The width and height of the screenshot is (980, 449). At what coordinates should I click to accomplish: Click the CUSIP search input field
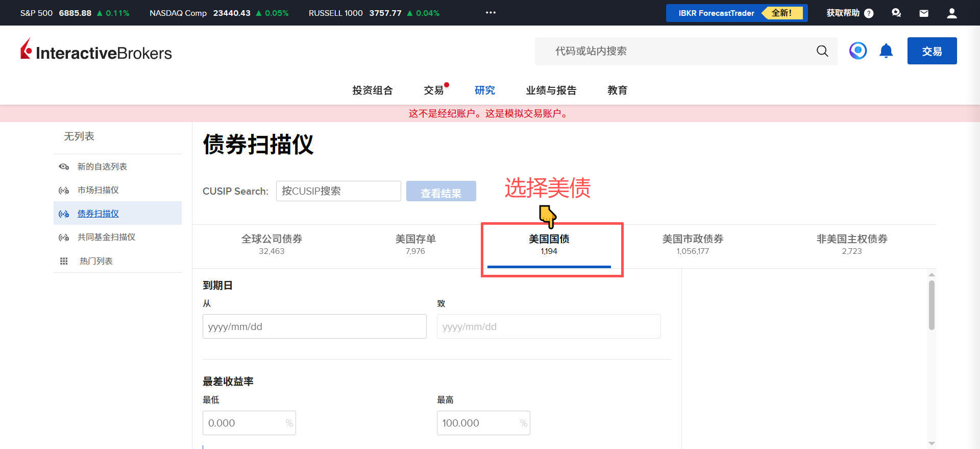338,191
